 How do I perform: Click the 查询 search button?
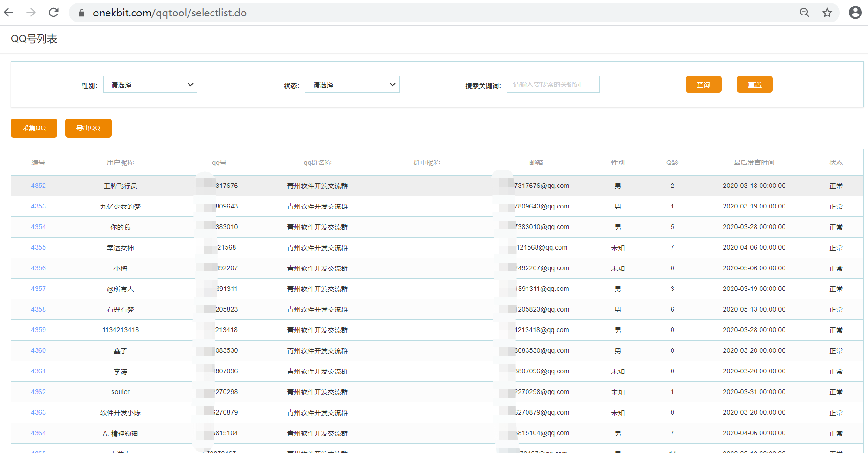click(703, 84)
